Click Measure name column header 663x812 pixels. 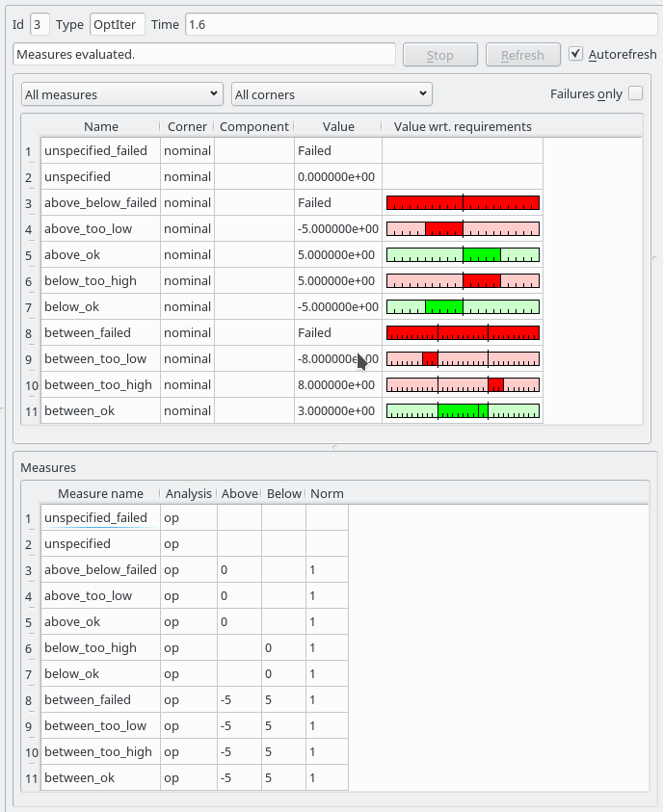click(100, 493)
